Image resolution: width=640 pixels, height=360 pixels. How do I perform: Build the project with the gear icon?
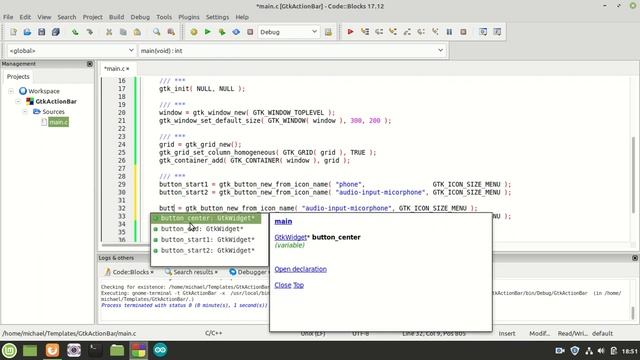coord(194,32)
